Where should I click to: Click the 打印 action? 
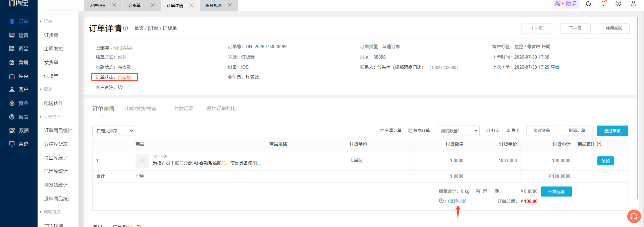pyautogui.click(x=493, y=131)
